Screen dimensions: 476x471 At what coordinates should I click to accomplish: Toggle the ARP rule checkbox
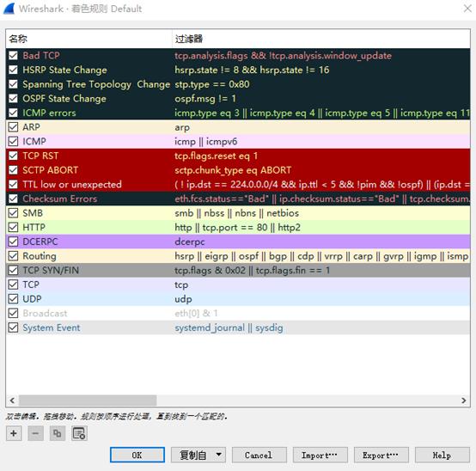(x=13, y=127)
